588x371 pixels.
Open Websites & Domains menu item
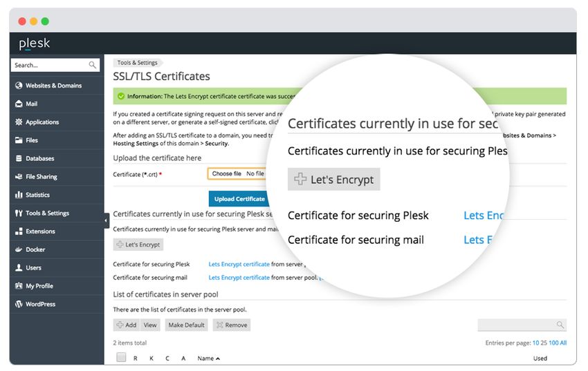point(56,86)
